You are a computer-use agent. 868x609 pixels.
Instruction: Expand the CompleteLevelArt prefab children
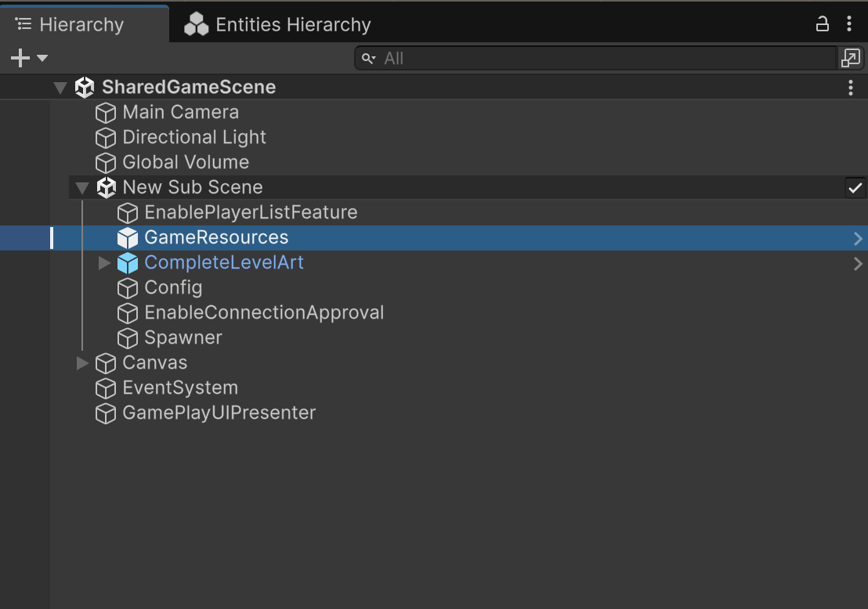[x=104, y=262]
